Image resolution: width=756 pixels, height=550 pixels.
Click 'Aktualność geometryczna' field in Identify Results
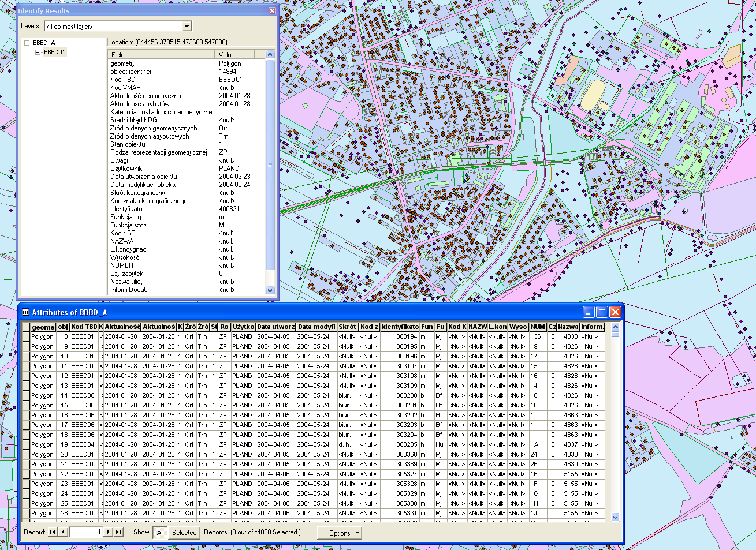(146, 96)
